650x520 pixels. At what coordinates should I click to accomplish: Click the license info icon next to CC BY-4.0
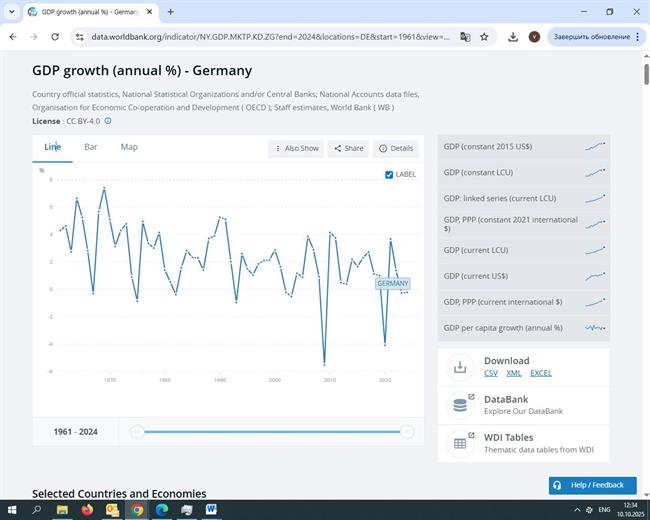(x=108, y=121)
